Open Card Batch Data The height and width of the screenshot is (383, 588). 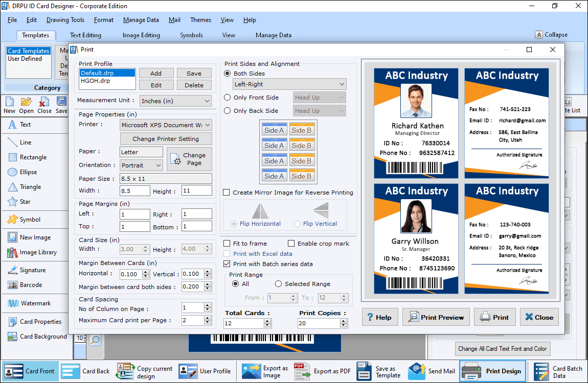coord(558,372)
